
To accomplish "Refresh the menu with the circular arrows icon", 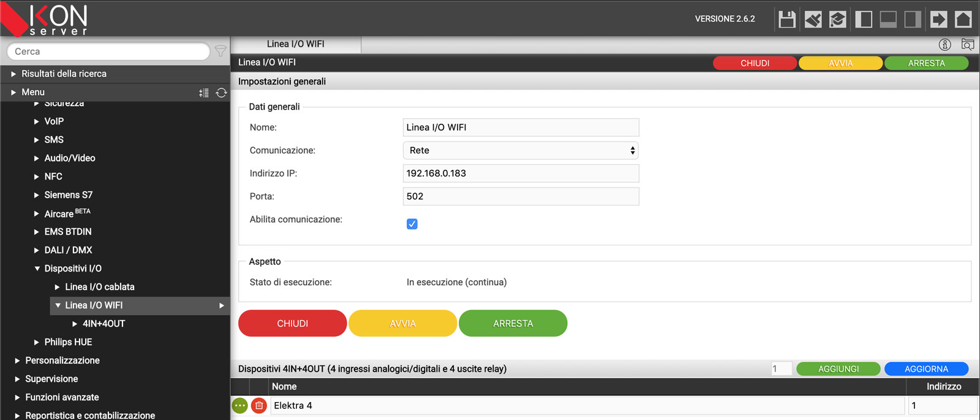I will pyautogui.click(x=222, y=93).
